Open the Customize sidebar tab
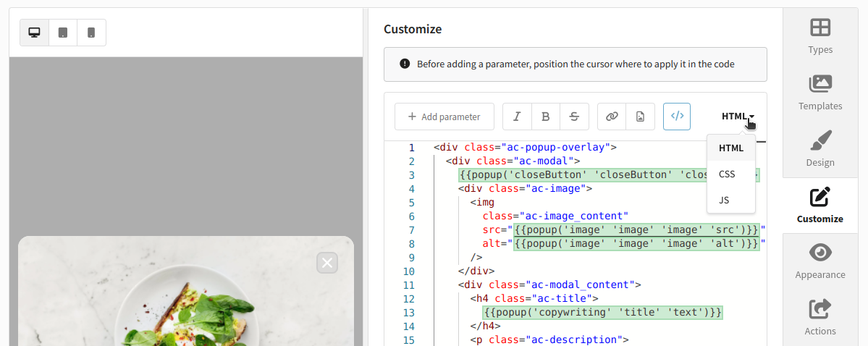The image size is (868, 346). (x=819, y=206)
